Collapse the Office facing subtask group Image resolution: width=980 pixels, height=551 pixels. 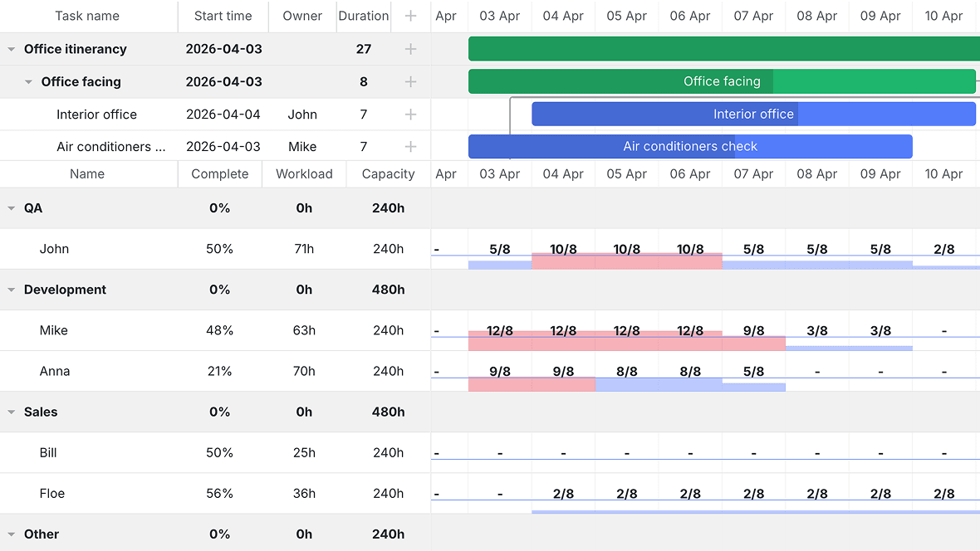(x=28, y=82)
